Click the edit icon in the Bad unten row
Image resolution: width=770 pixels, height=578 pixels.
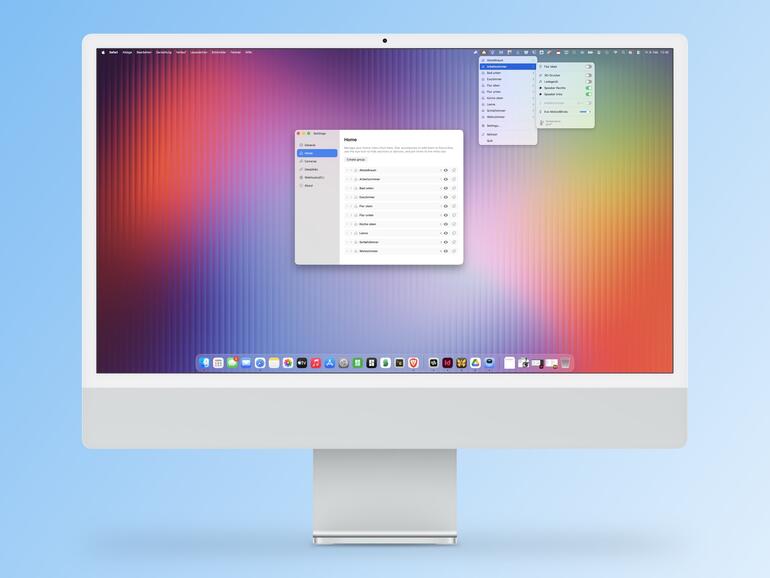pyautogui.click(x=454, y=188)
